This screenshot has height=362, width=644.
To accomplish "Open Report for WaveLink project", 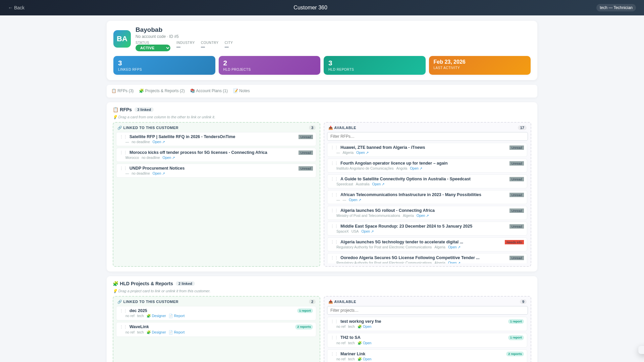I will coord(177,333).
